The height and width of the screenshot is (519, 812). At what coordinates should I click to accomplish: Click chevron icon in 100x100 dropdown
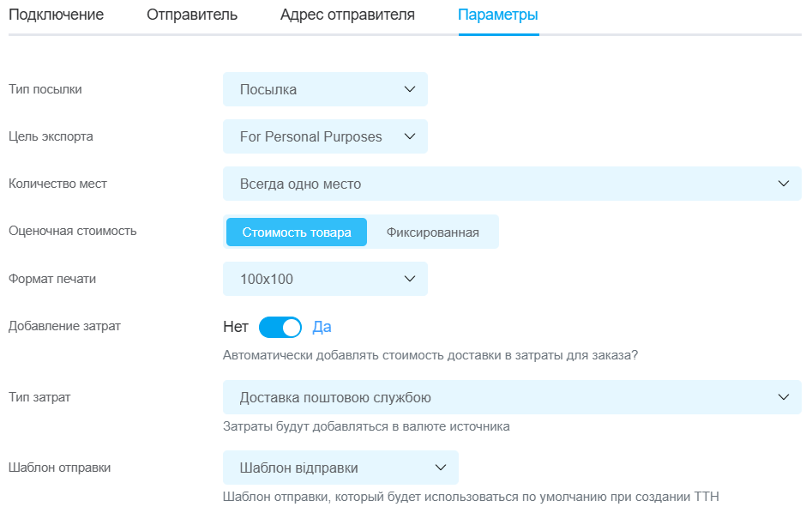(x=410, y=279)
